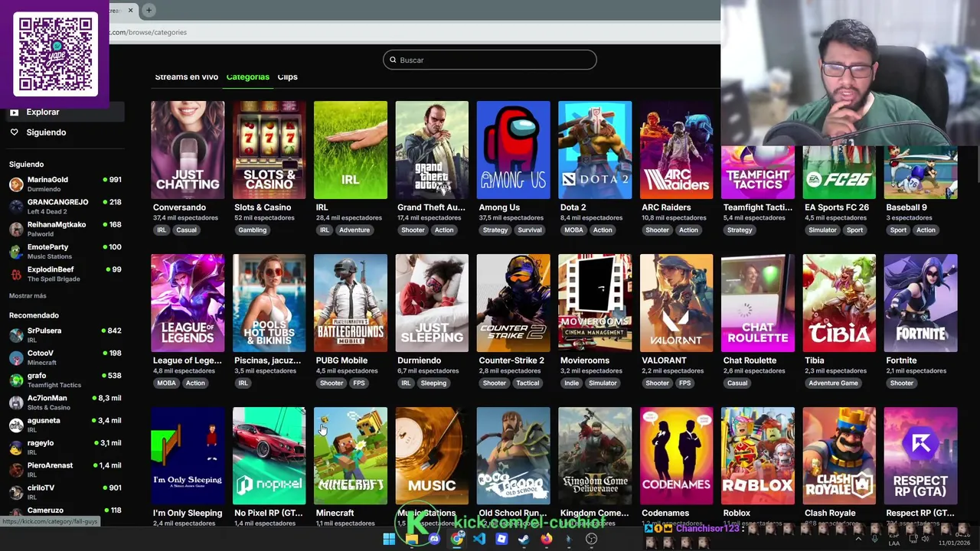
Task: Click the browser address bar URL
Action: click(148, 32)
